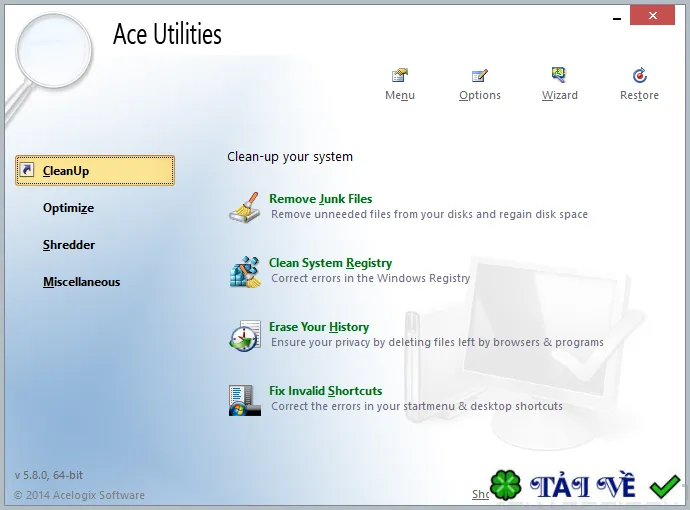Viewport: 690px width, 510px height.
Task: Click the Wizard text label
Action: [x=559, y=95]
